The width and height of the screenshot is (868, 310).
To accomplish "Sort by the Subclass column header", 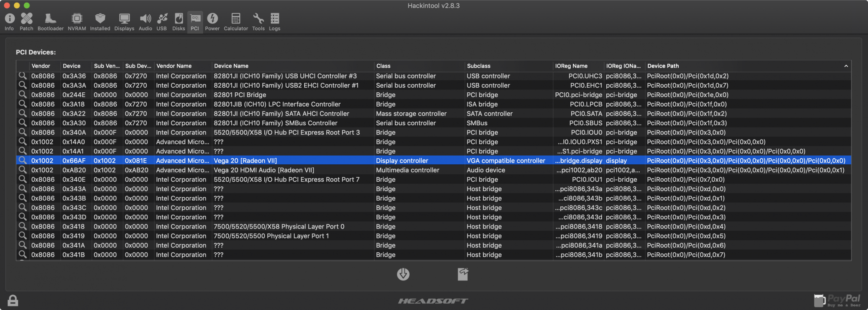I will 509,66.
